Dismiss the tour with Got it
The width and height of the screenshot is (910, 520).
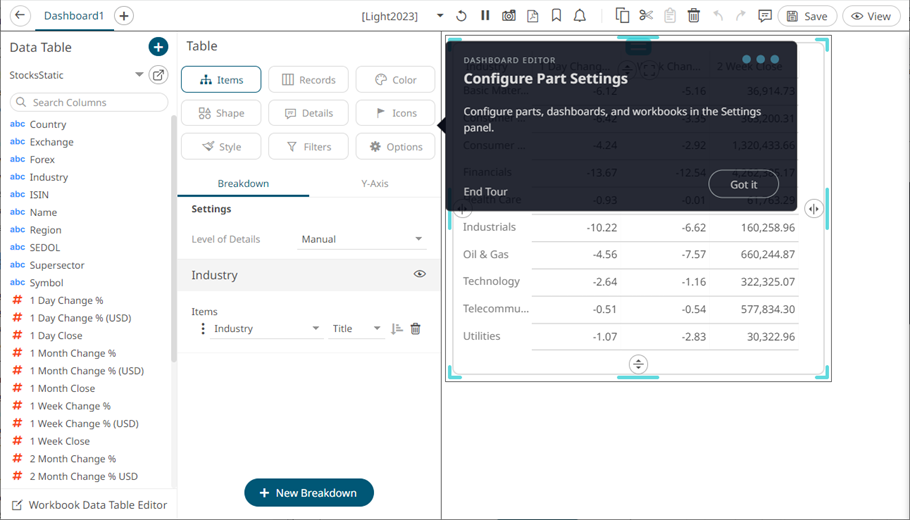[x=743, y=184]
